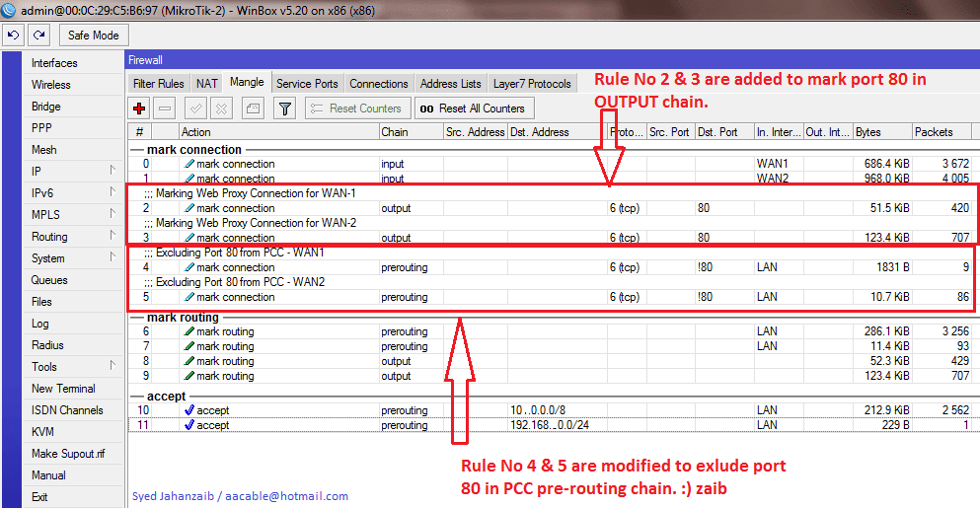Switch to Filter Rules tab

pyautogui.click(x=158, y=83)
